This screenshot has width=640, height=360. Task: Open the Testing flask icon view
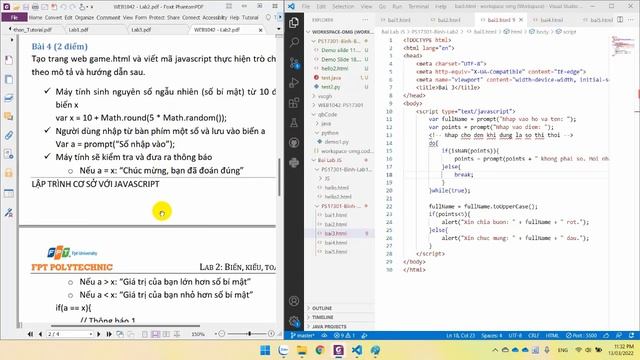tap(294, 122)
